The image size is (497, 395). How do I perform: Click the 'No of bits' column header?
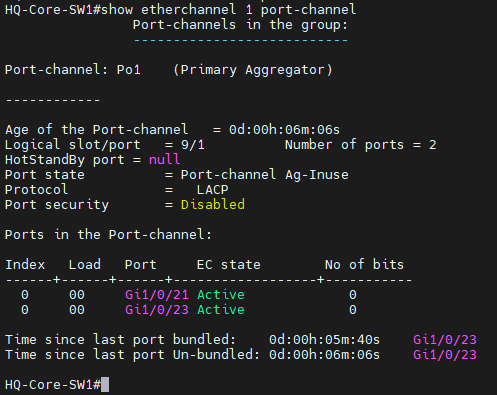pos(364,265)
